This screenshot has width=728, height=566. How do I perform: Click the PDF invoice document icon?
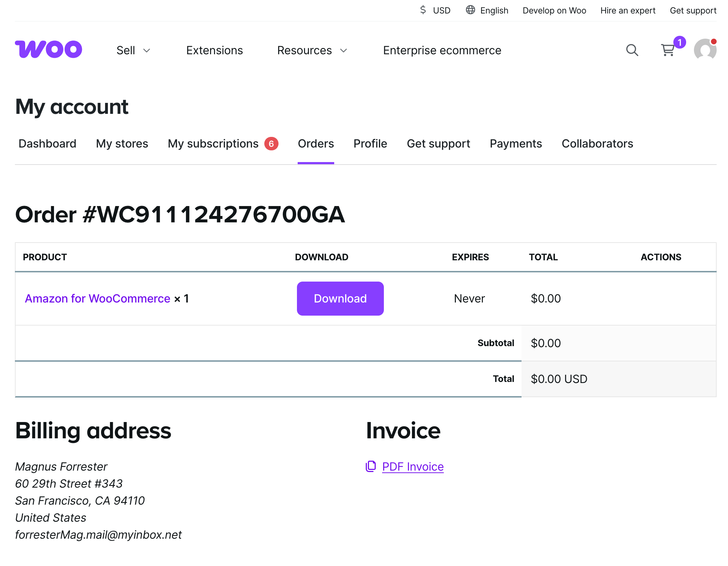pyautogui.click(x=371, y=466)
